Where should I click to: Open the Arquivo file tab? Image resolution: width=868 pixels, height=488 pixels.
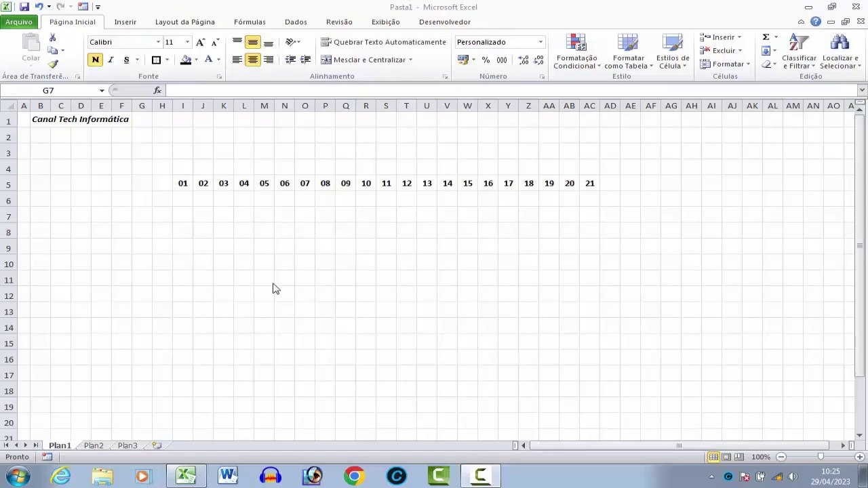[19, 22]
